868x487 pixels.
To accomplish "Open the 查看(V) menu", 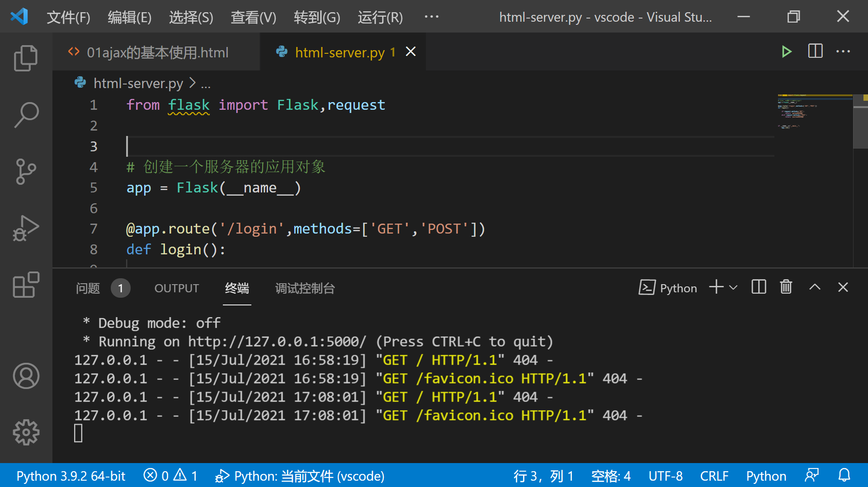I will [x=253, y=18].
